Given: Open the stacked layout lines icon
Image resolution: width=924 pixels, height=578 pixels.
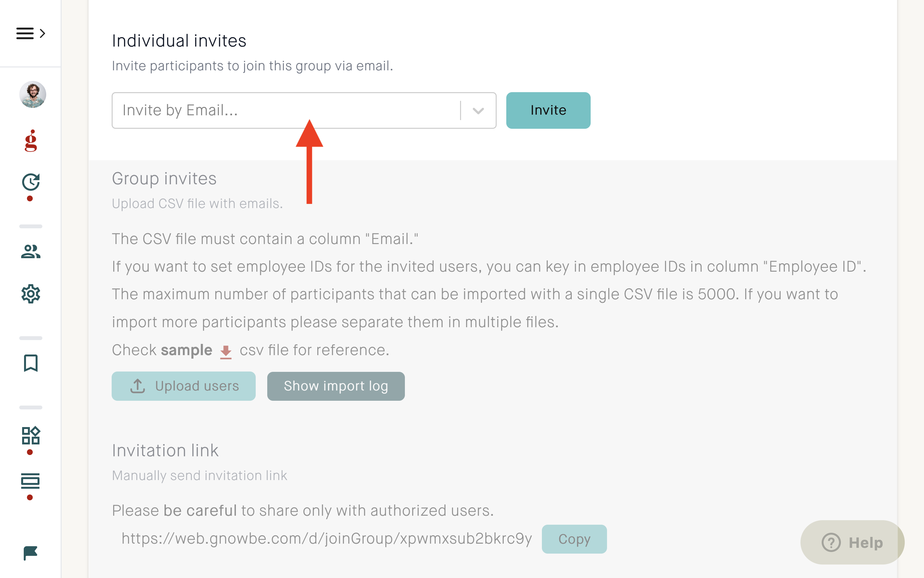Looking at the screenshot, I should tap(30, 481).
